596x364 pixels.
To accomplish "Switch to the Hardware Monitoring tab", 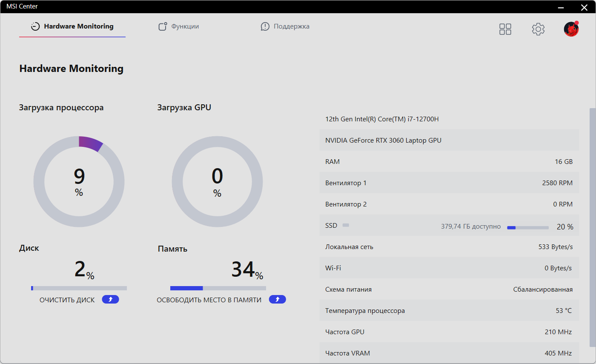I will (x=72, y=26).
